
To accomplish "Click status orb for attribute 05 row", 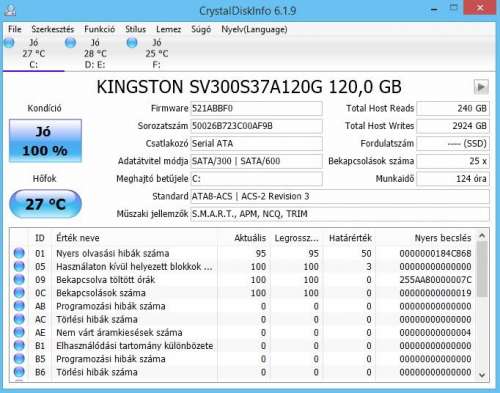I will [19, 266].
